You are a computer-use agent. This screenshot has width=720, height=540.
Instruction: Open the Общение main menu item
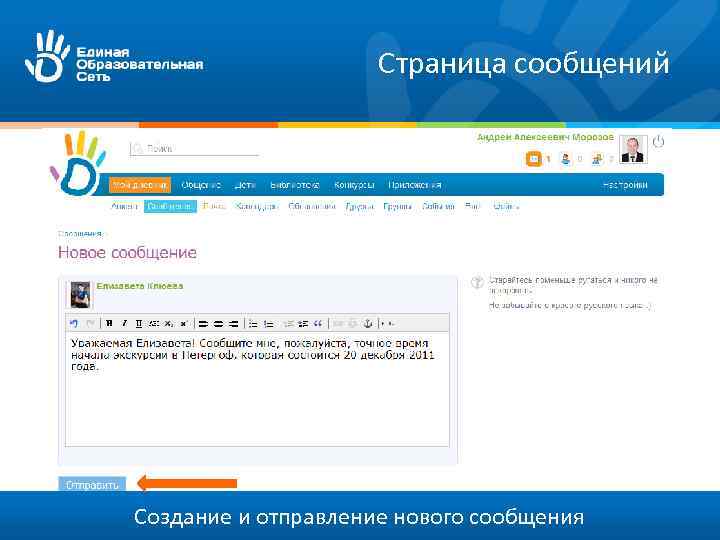pos(201,185)
